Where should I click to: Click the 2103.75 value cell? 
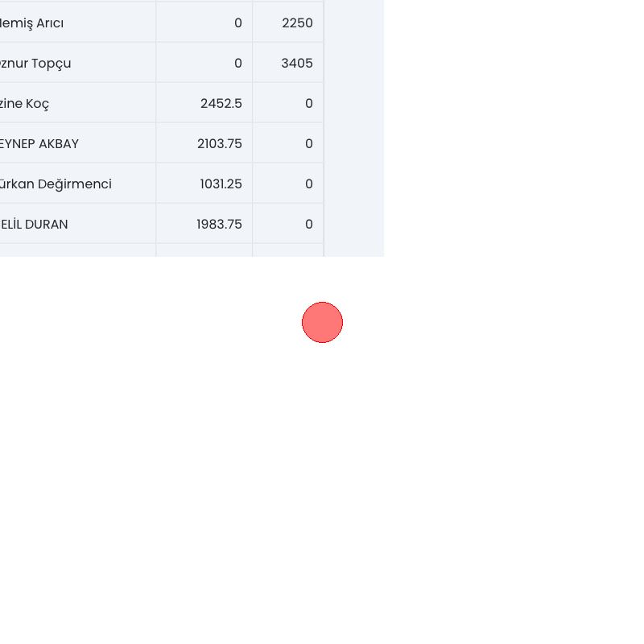point(219,144)
